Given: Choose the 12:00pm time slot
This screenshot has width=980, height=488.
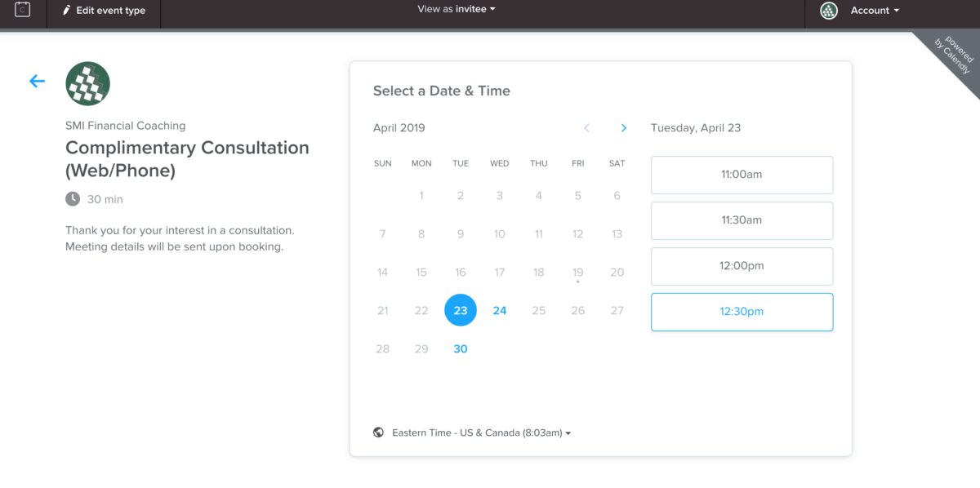Looking at the screenshot, I should [742, 266].
